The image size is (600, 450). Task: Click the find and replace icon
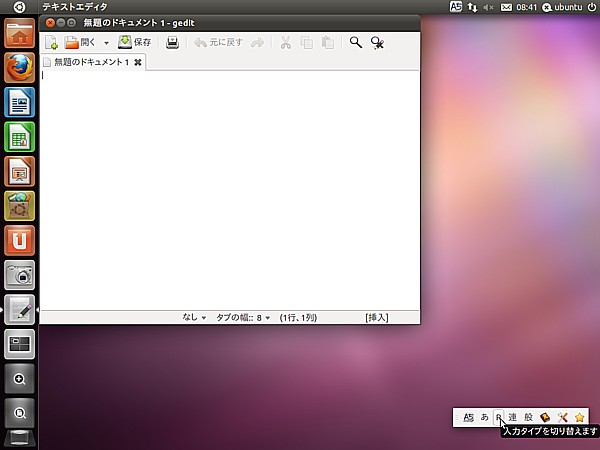pos(377,43)
